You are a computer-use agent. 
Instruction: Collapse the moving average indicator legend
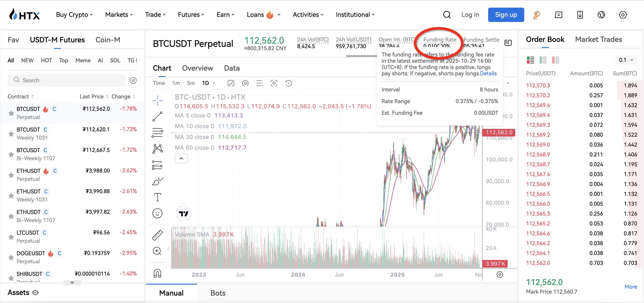click(x=181, y=158)
